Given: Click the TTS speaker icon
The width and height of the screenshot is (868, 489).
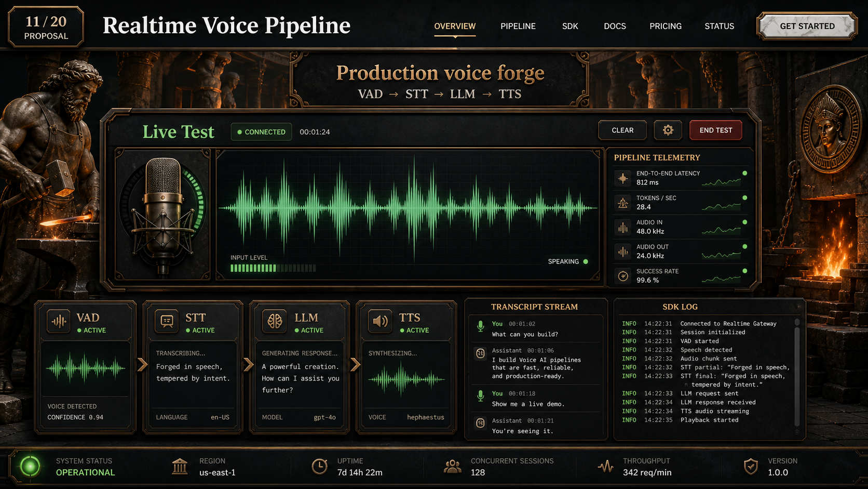Looking at the screenshot, I should tap(380, 322).
